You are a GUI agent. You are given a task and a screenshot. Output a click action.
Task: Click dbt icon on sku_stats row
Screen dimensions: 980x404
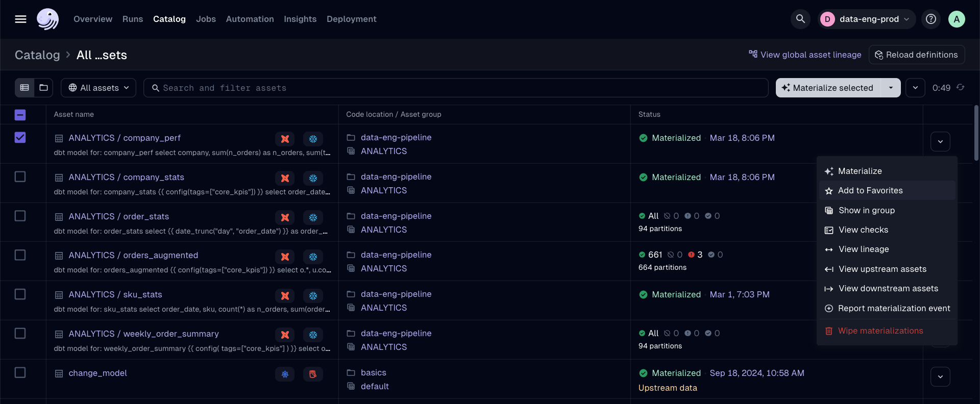[285, 295]
